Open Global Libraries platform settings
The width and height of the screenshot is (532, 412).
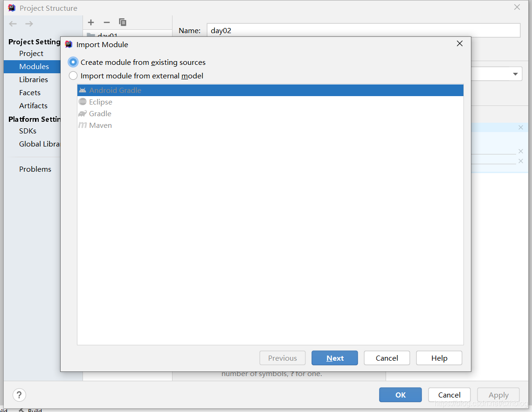[39, 144]
